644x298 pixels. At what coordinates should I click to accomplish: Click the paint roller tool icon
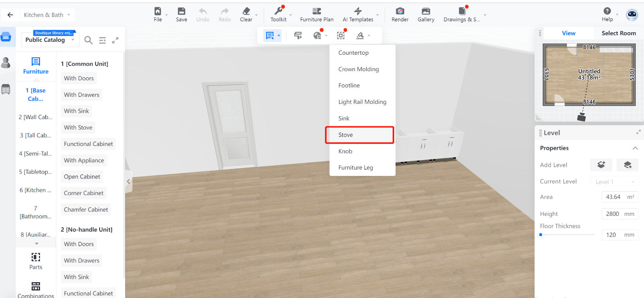[x=298, y=35]
